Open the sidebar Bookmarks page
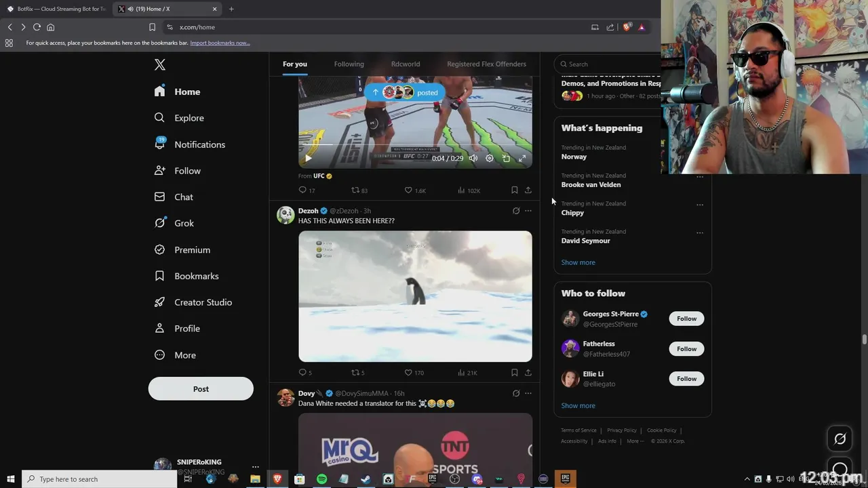Image resolution: width=868 pixels, height=488 pixels. [186, 276]
